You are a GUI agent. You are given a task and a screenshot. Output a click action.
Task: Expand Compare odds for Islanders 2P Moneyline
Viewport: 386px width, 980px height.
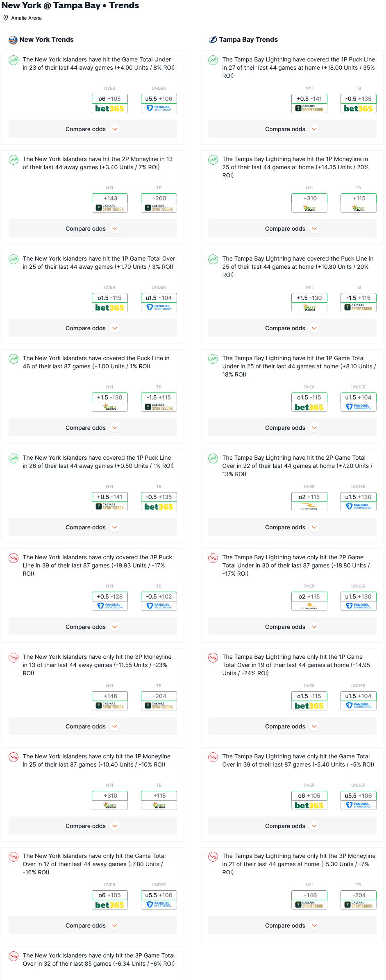pyautogui.click(x=93, y=229)
